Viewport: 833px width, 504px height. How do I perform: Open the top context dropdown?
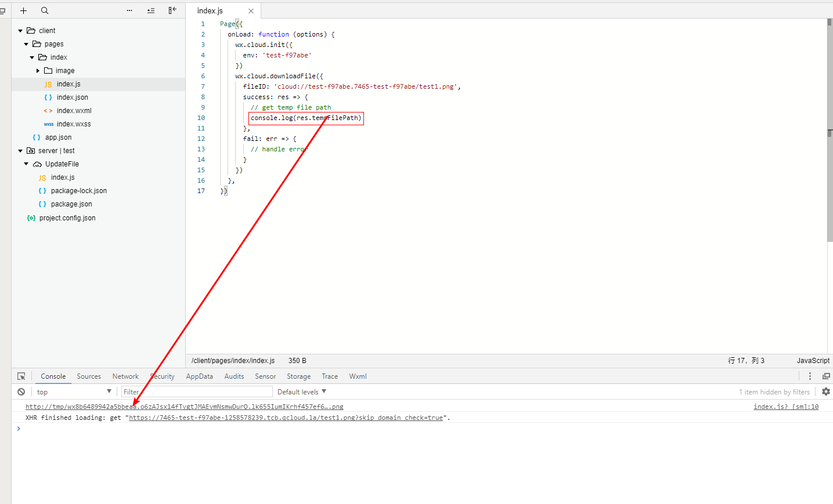pos(74,392)
